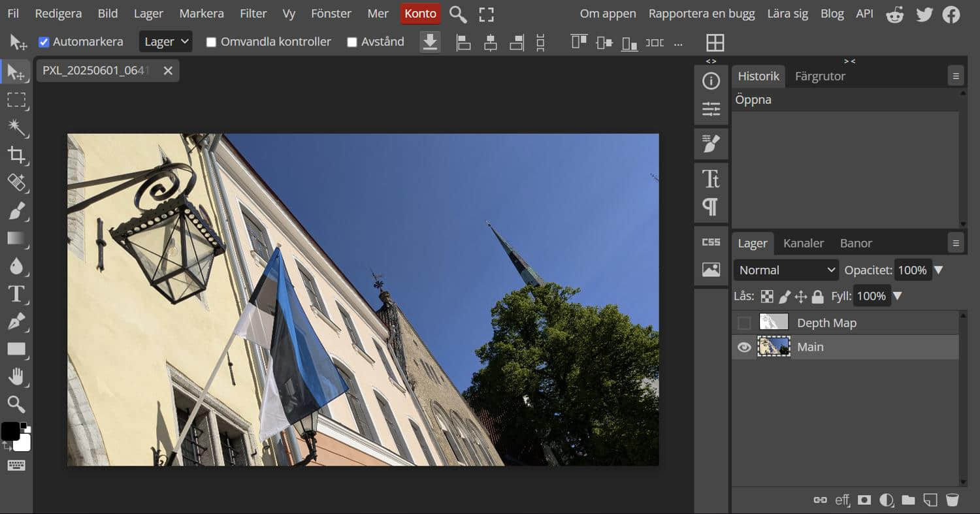This screenshot has height=514, width=980.
Task: Open the Lager target dropdown
Action: tap(166, 42)
